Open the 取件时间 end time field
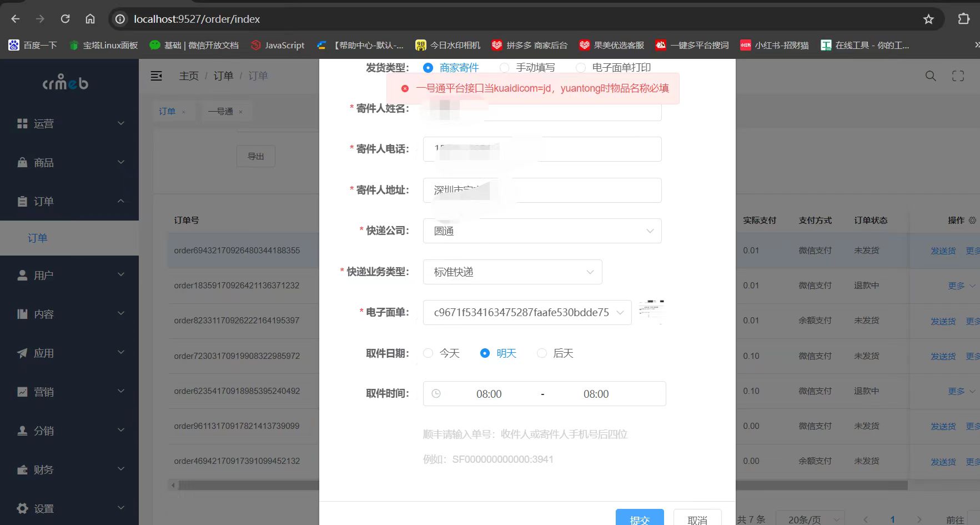 tap(596, 394)
